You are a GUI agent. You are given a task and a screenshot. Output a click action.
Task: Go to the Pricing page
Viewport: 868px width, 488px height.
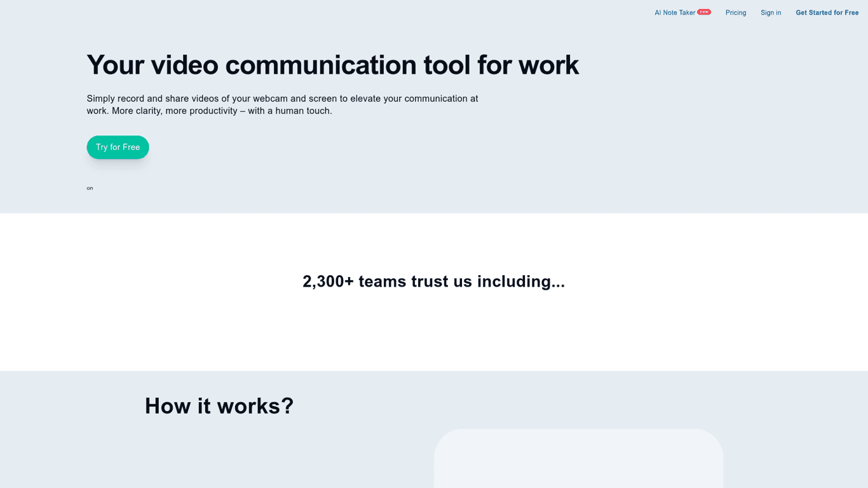tap(736, 13)
